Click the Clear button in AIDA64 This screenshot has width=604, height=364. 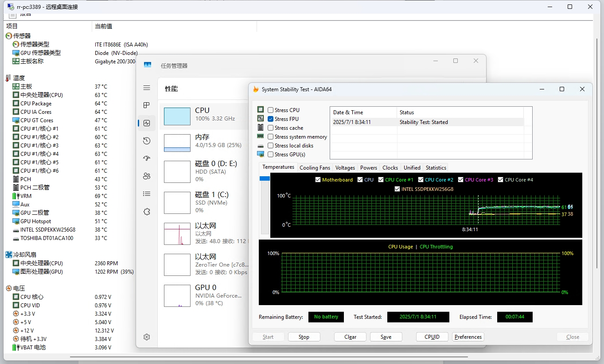(350, 337)
